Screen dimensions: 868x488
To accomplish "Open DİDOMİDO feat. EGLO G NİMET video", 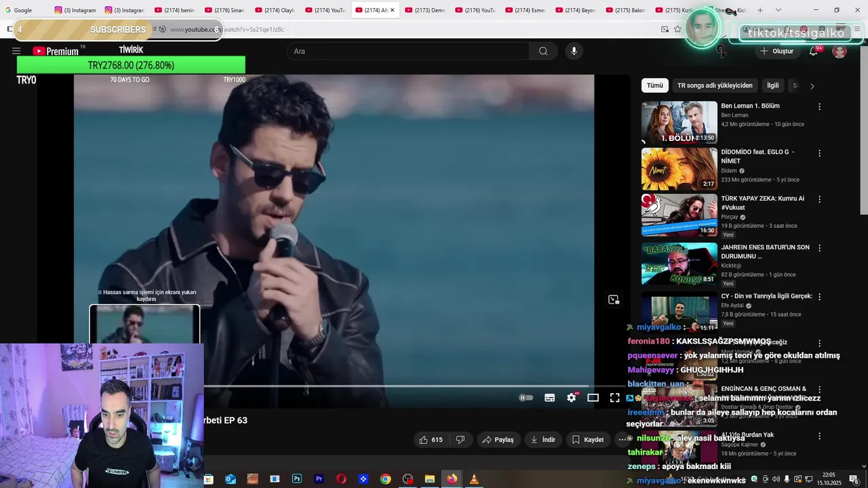I will click(x=757, y=157).
